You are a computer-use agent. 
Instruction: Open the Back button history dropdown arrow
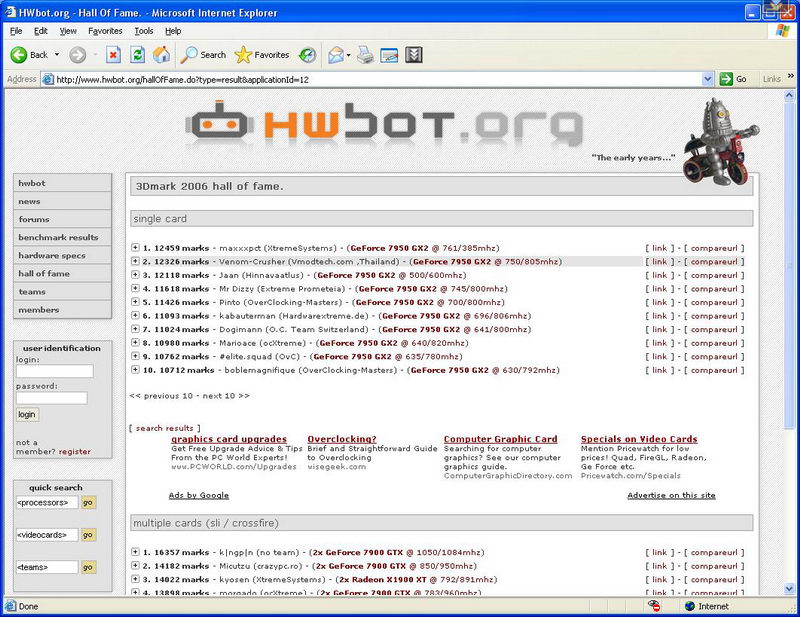[57, 55]
